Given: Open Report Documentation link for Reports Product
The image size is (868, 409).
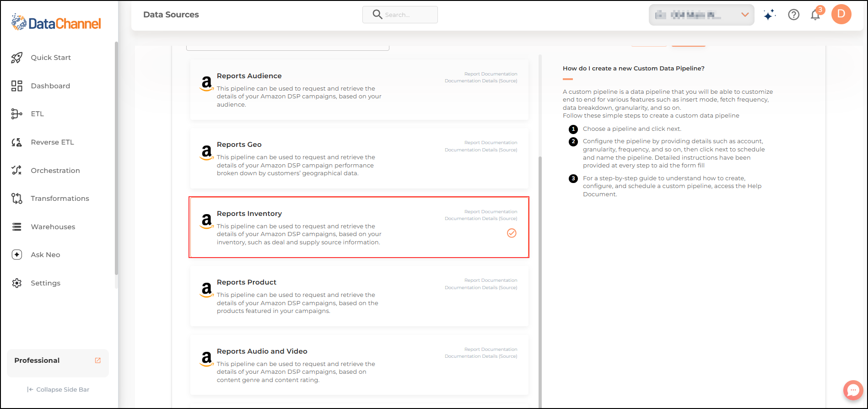Looking at the screenshot, I should (x=491, y=280).
